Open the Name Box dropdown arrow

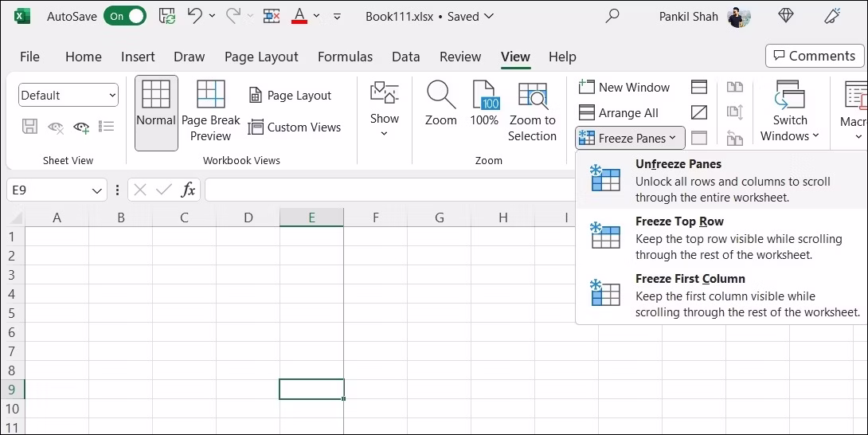(97, 190)
